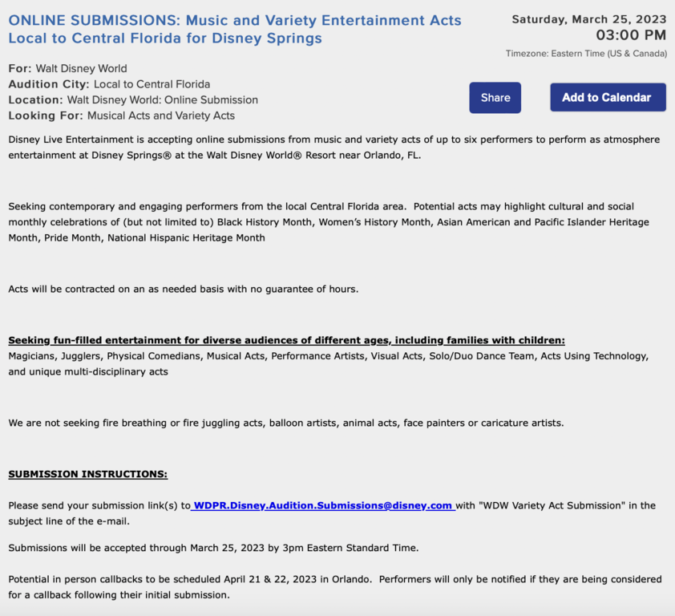Click the Eastern Time timezone note
This screenshot has height=616, width=675.
click(x=586, y=54)
